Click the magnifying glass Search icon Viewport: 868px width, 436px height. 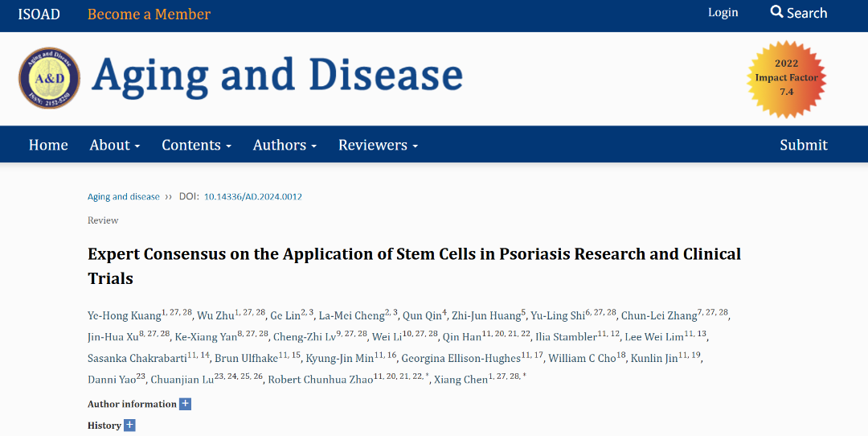776,12
